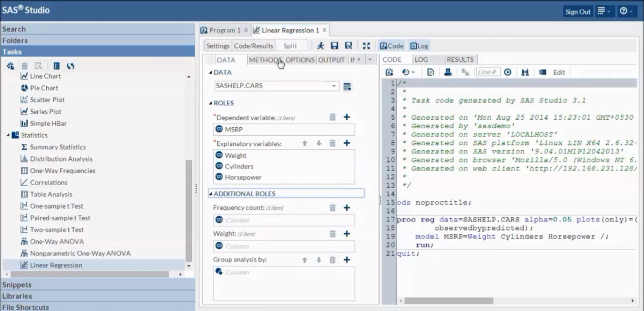Delete the Dependent variable entry via trash icon
Screen dimensions: 644x311
(332, 117)
